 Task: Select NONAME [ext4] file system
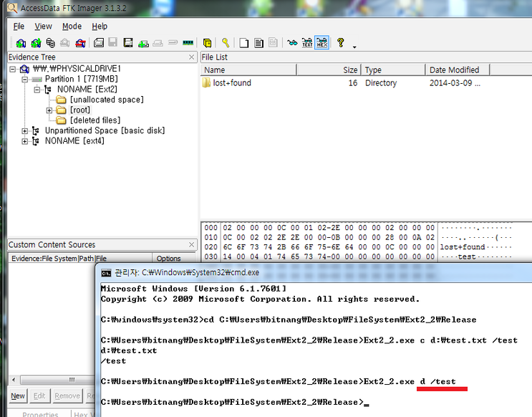[74, 141]
